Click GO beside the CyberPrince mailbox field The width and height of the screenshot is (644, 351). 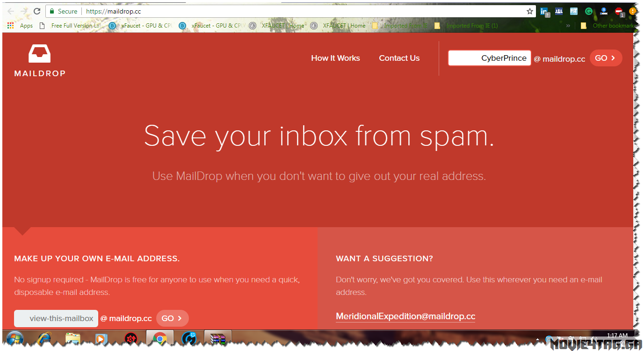pos(606,58)
